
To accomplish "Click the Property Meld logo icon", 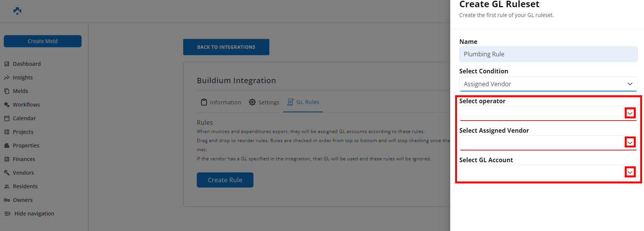I will pos(17,11).
